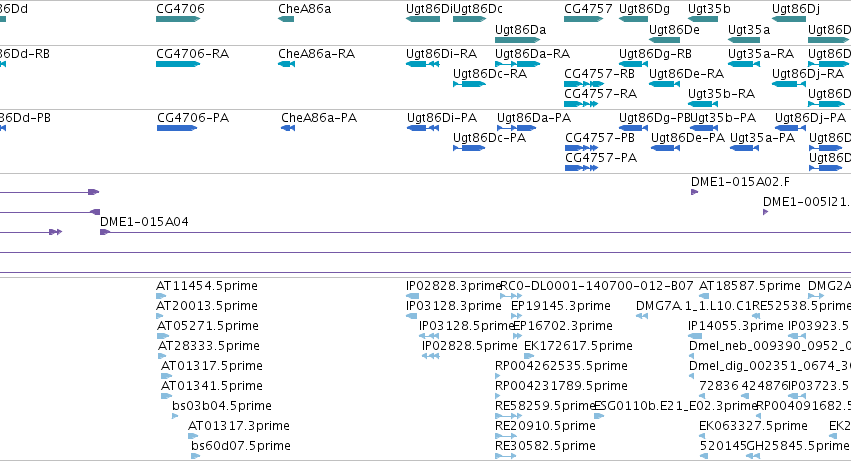Select the bs60d07.5prime EST label
The image size is (851, 461).
[241, 446]
